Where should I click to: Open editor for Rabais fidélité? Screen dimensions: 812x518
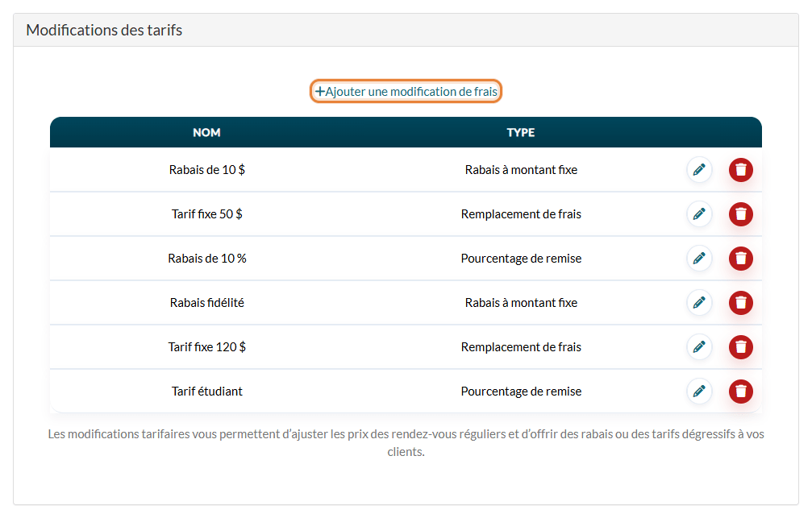[x=699, y=303]
